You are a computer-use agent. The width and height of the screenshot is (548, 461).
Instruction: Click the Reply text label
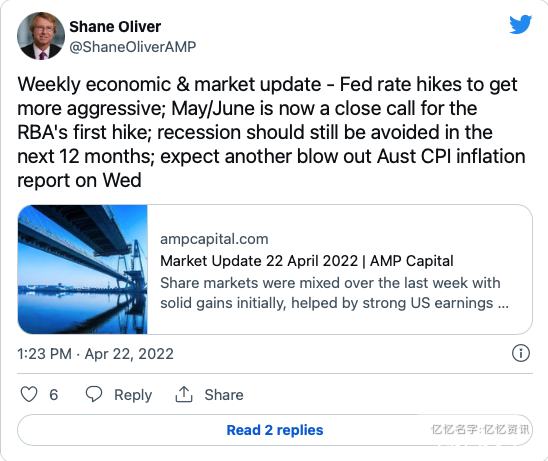coord(133,395)
